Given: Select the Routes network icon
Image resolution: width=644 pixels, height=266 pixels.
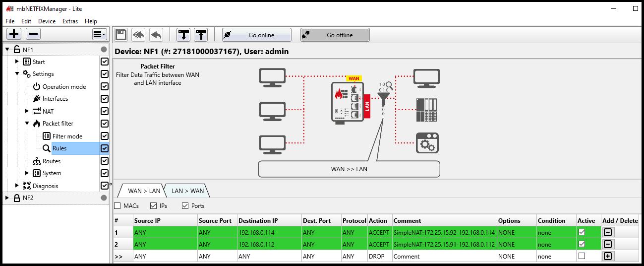Looking at the screenshot, I should pos(37,161).
